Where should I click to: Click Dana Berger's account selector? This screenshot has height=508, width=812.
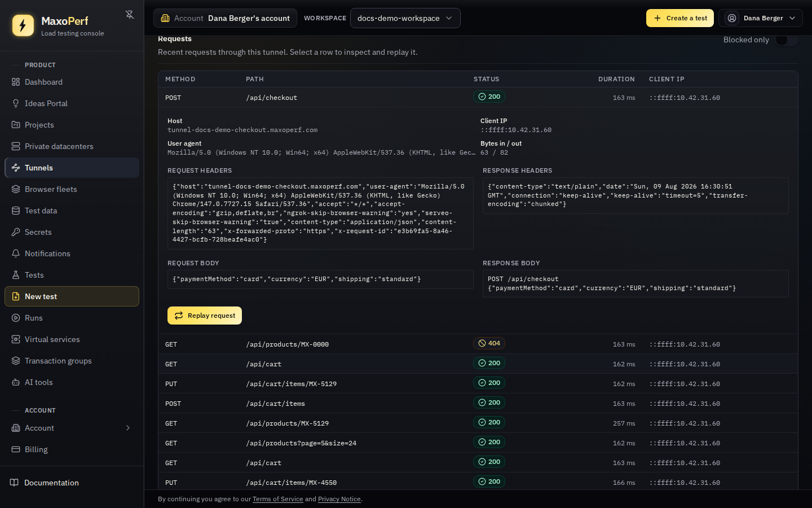(x=225, y=18)
